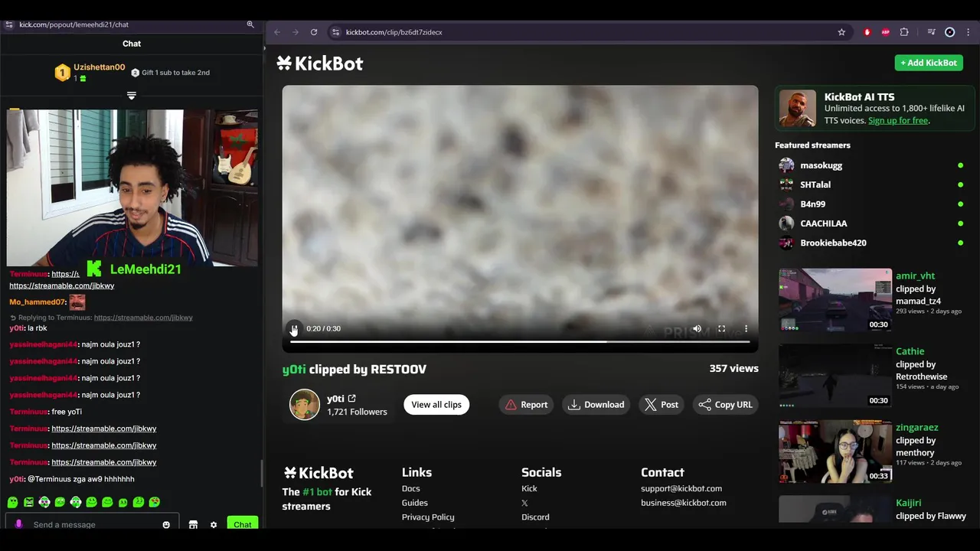The image size is (980, 551).
Task: Seek on the video progress bar
Action: click(520, 342)
